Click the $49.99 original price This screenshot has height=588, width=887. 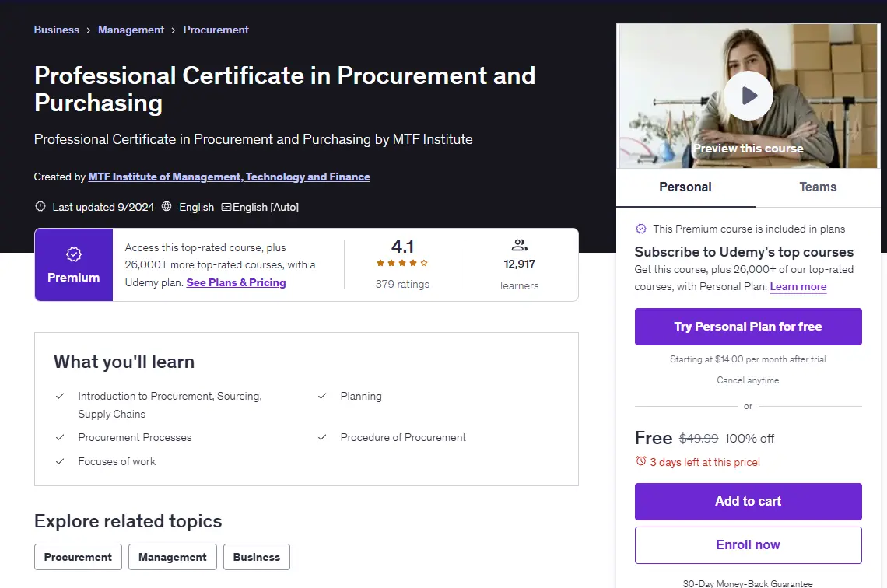pyautogui.click(x=699, y=438)
